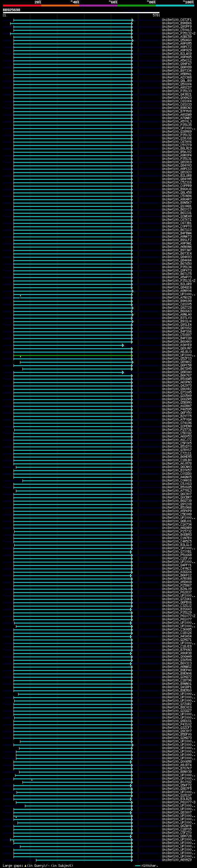Select hit label UniRef100_A9PCT2
Screen dimensions: 197x868
click(177, 47)
